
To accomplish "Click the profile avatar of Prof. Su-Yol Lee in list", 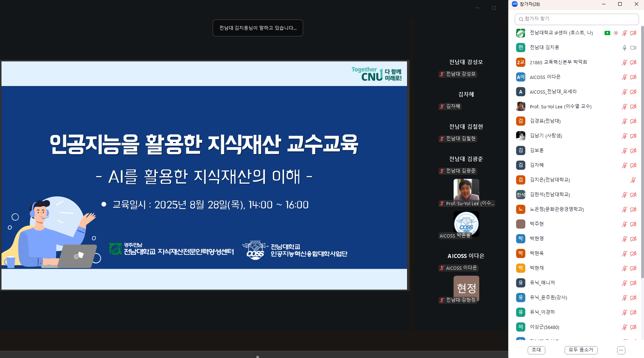I will tap(521, 107).
